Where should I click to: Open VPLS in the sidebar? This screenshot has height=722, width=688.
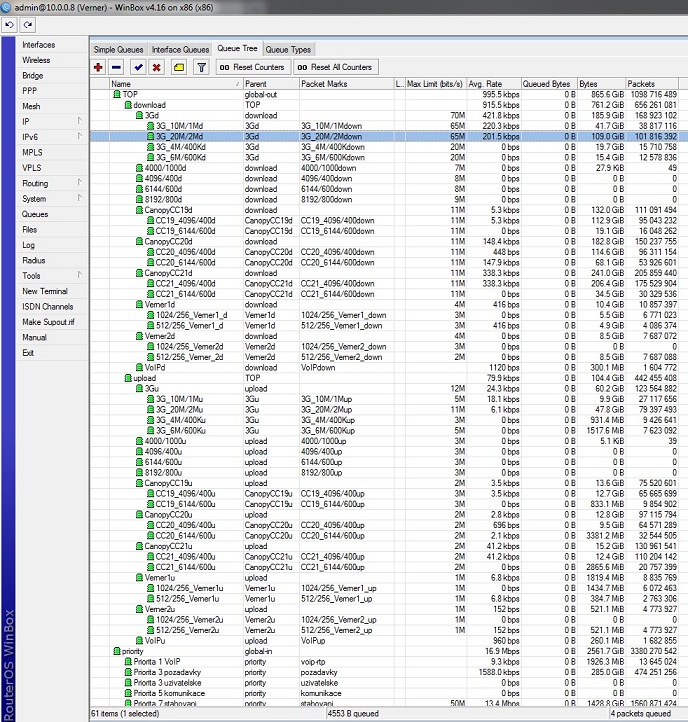pos(32,168)
